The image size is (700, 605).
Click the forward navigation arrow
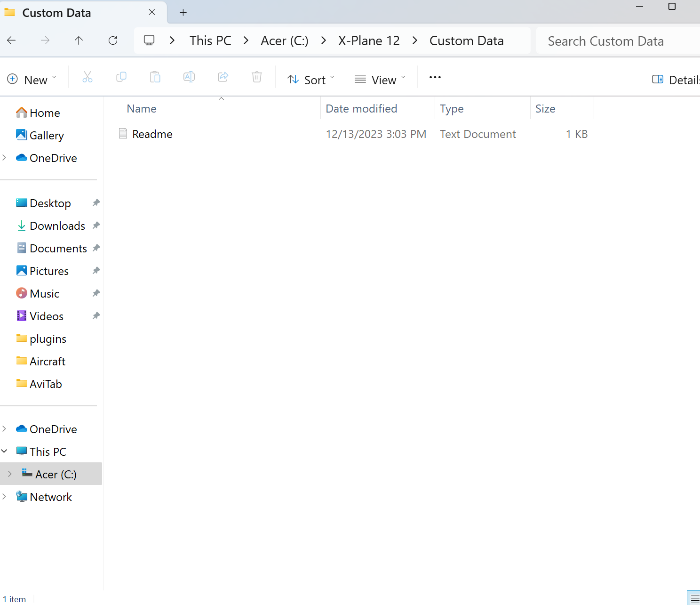coord(45,40)
